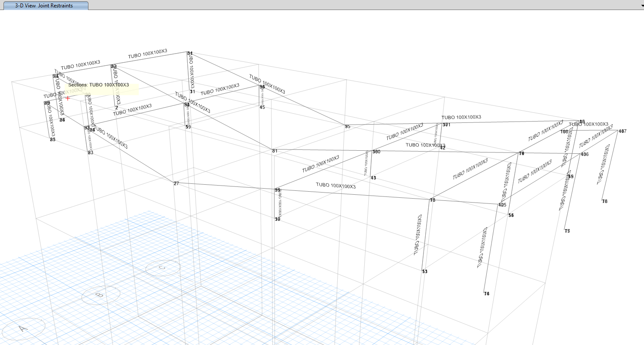
Task: Select joint label 406
Action: (585, 155)
